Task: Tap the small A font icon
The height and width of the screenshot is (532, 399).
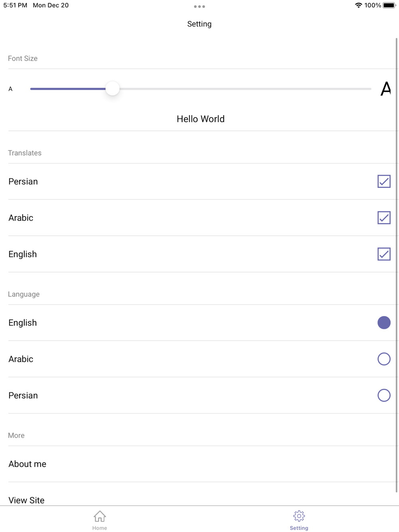Action: click(x=10, y=89)
